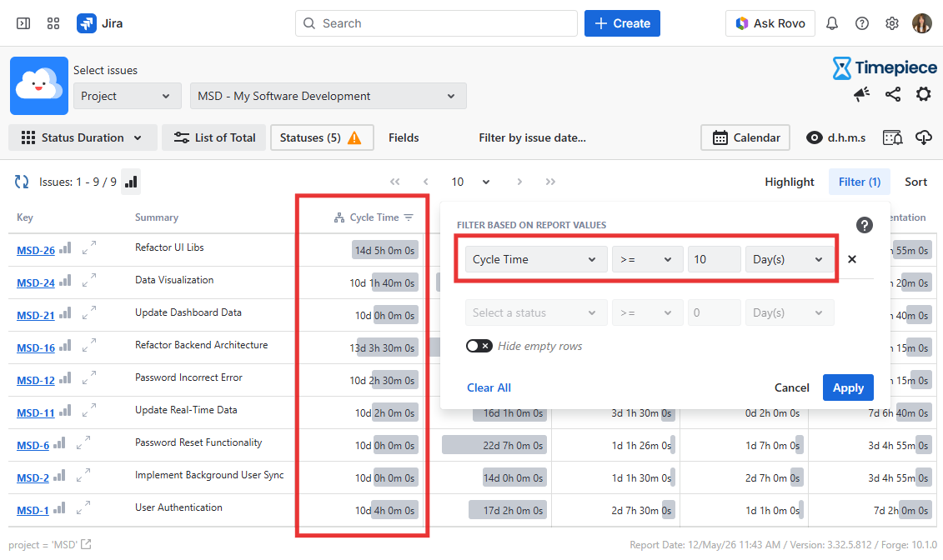Open the disabled Day(s) dropdown in second row
The width and height of the screenshot is (943, 560).
pyautogui.click(x=789, y=313)
